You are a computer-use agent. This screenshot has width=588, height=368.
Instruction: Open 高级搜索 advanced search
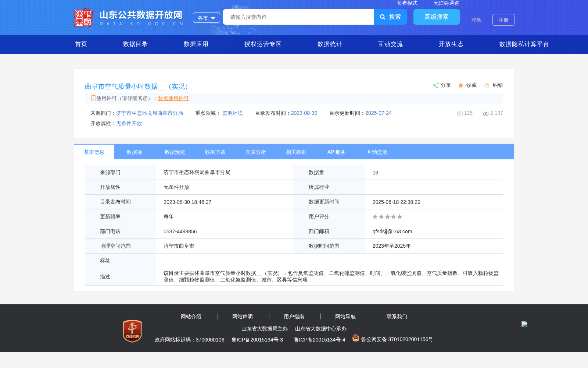437,17
